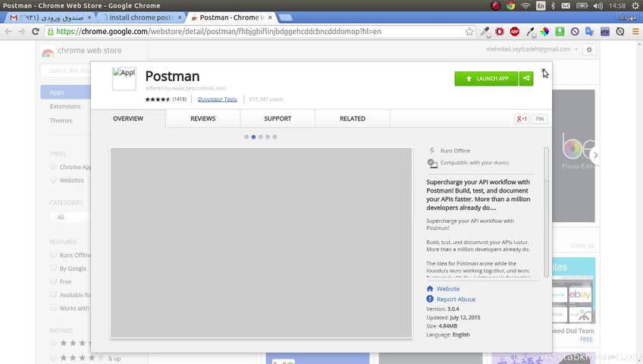Open the new tab button
This screenshot has width=643, height=364.
pos(285,17)
